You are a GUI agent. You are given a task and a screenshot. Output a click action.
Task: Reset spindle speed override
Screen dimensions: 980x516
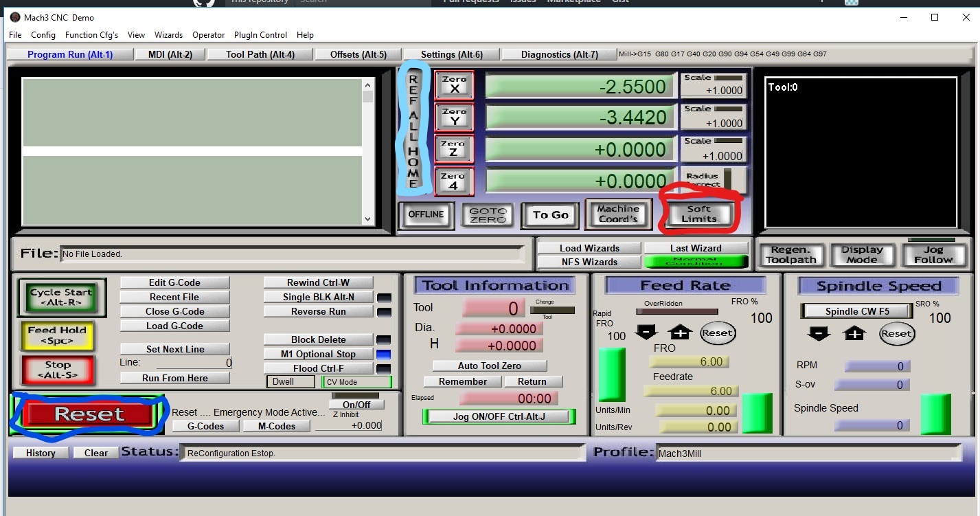coord(896,334)
